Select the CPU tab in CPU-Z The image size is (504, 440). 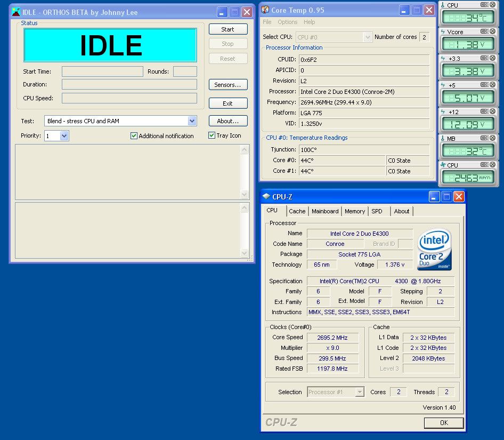(x=272, y=210)
